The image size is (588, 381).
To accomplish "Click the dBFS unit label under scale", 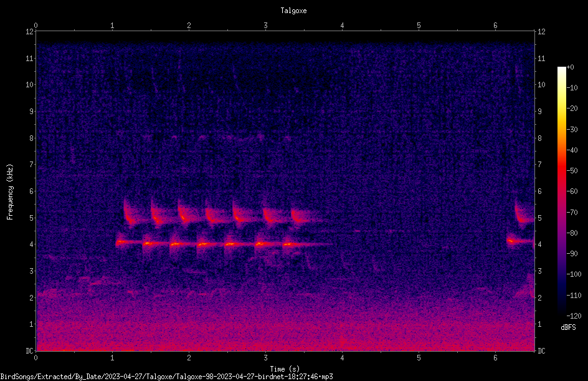I will (x=568, y=327).
